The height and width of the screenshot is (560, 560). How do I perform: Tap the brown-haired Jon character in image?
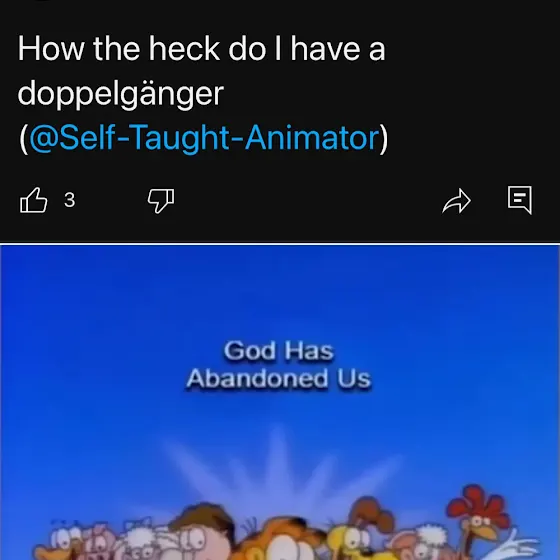[202, 532]
